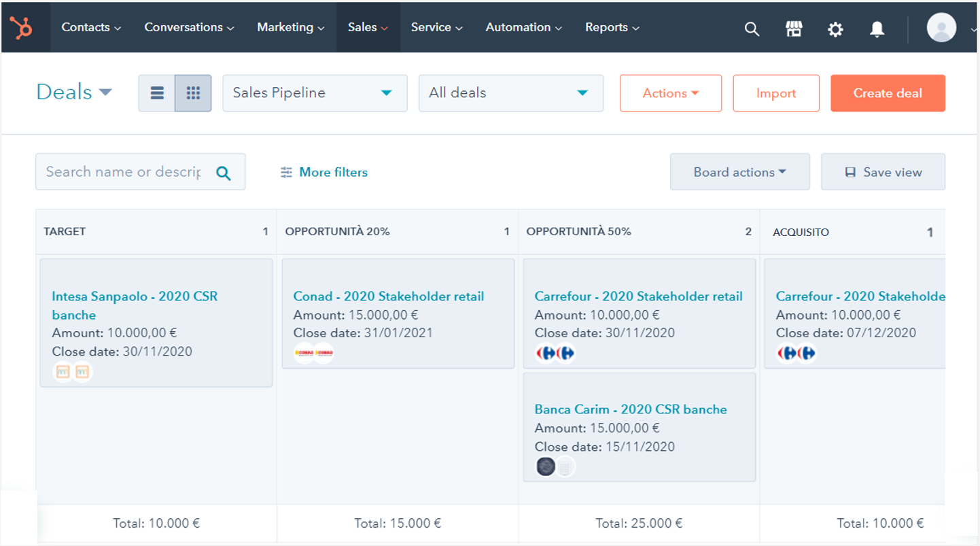This screenshot has height=546, width=980.
Task: Open the All deals view selector
Action: pos(511,93)
